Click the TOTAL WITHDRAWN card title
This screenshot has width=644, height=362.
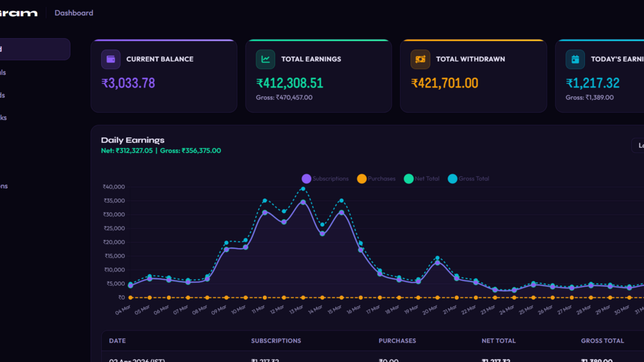point(470,59)
